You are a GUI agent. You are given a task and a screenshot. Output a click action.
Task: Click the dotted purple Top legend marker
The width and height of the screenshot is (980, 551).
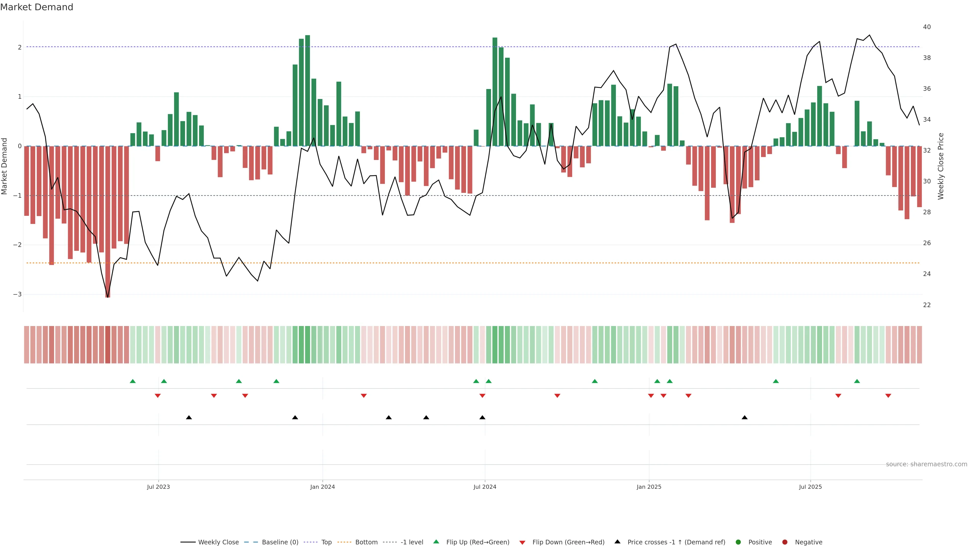click(311, 542)
